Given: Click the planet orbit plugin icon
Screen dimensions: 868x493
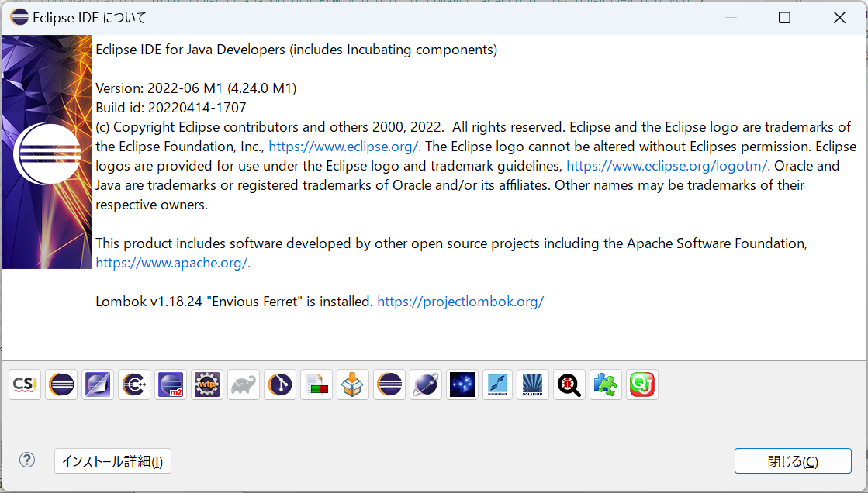Looking at the screenshot, I should click(x=425, y=384).
